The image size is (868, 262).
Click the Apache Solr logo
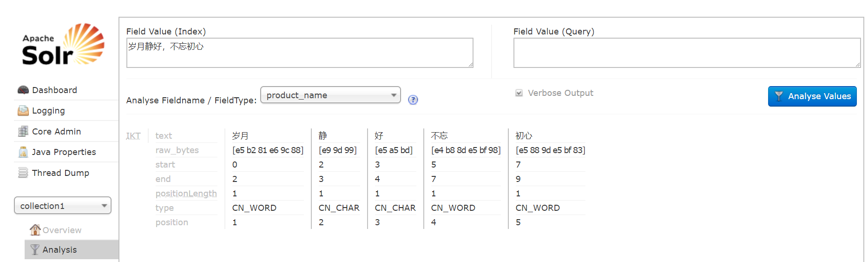(x=63, y=44)
